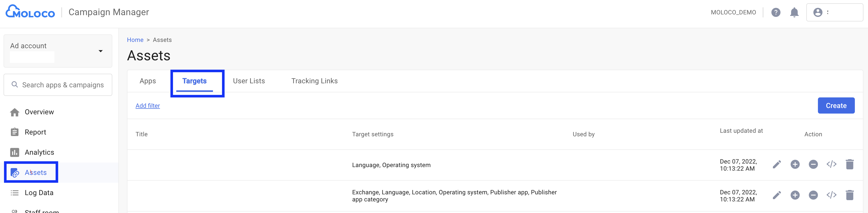Click the minus circle icon in first row

click(813, 165)
